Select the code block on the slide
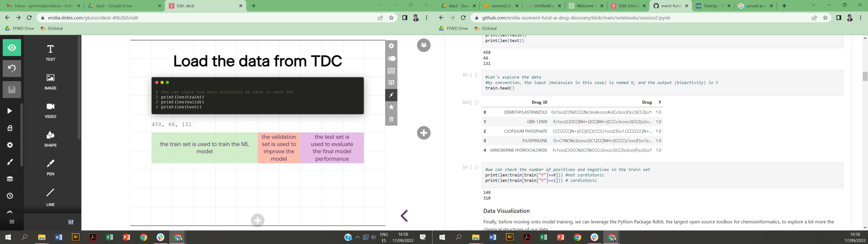Image resolution: width=868 pixels, height=244 pixels. tap(258, 96)
